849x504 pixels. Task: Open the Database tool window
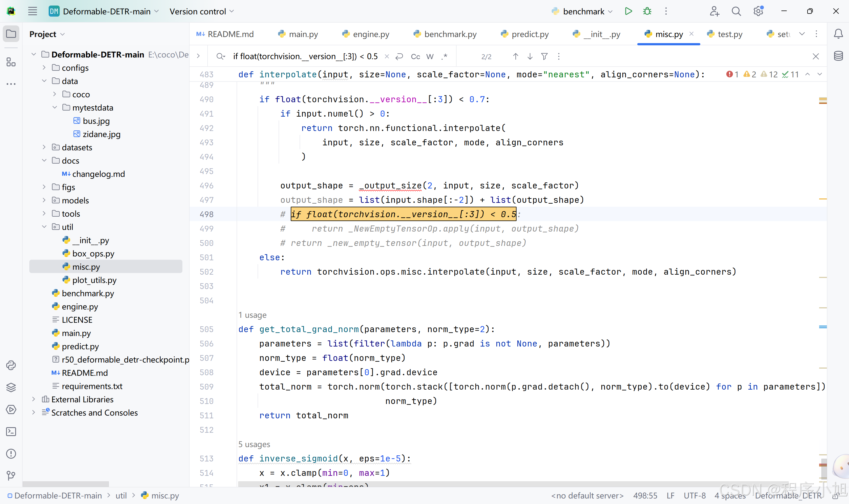pos(838,56)
